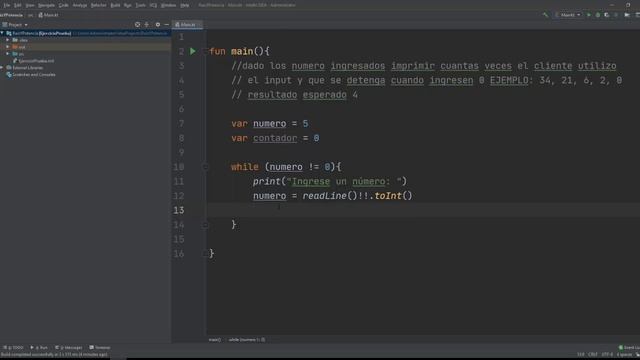Screen dimensions: 640x360
Task: Collapse all in the Project panel
Action: [x=147, y=24]
